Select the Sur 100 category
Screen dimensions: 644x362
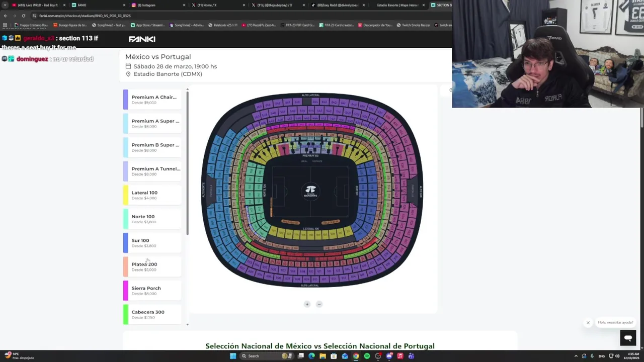pyautogui.click(x=152, y=243)
